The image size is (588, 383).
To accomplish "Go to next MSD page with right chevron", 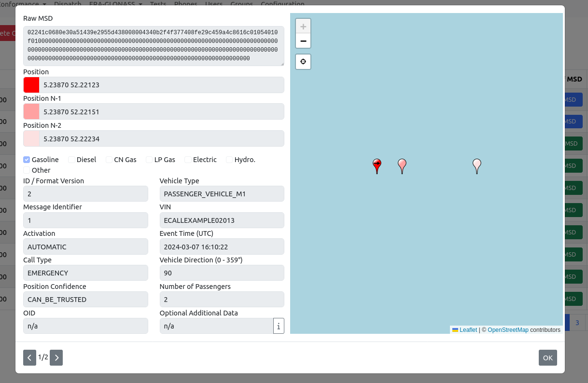I will point(56,357).
